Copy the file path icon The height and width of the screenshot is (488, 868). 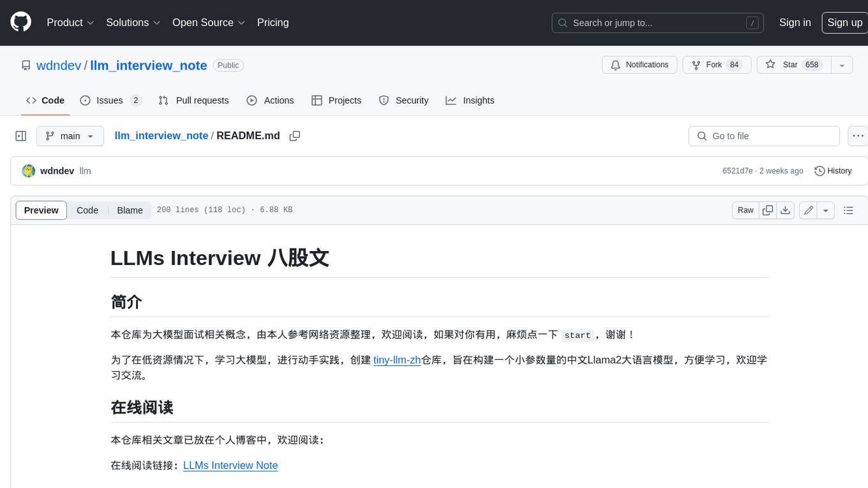[295, 135]
